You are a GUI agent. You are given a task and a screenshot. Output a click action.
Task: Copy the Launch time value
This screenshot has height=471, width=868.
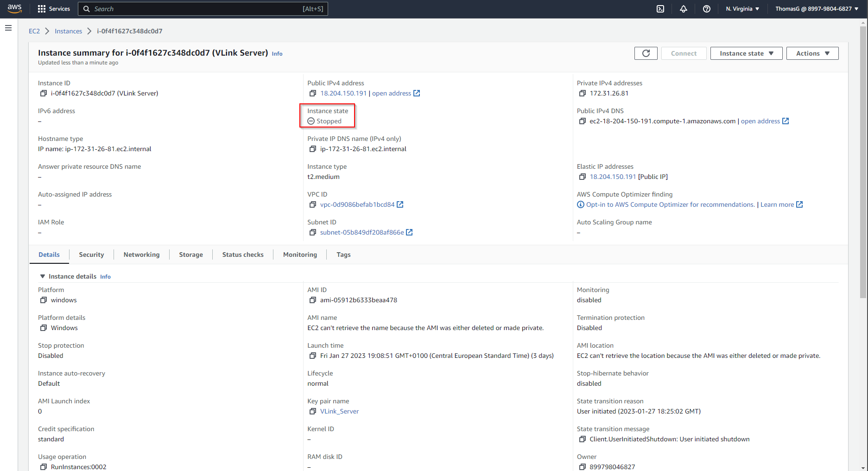point(313,356)
